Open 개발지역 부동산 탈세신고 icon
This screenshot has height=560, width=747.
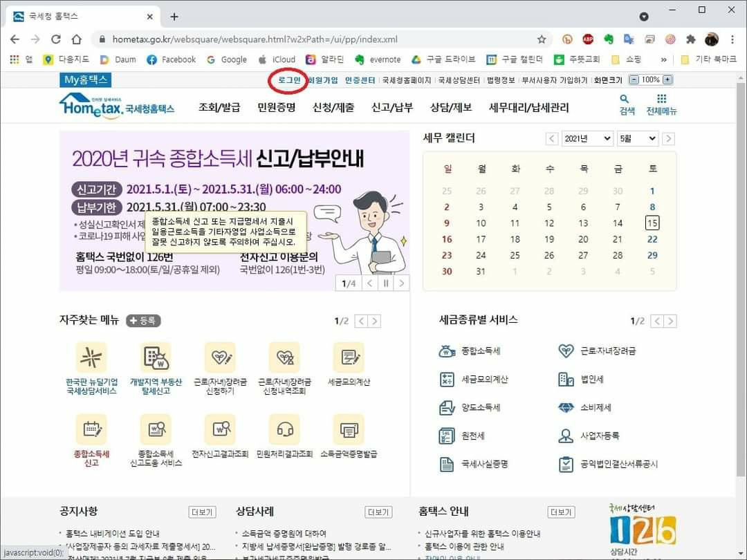click(x=156, y=357)
